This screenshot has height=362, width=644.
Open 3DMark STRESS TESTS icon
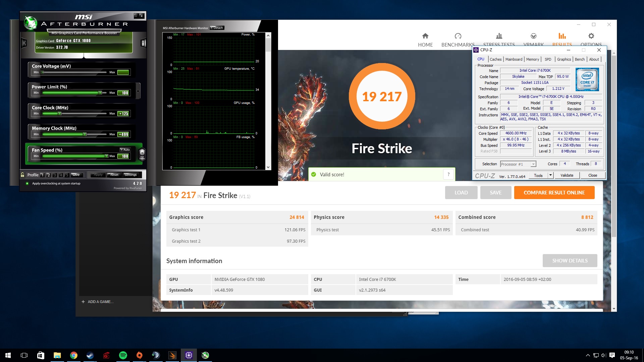click(499, 36)
